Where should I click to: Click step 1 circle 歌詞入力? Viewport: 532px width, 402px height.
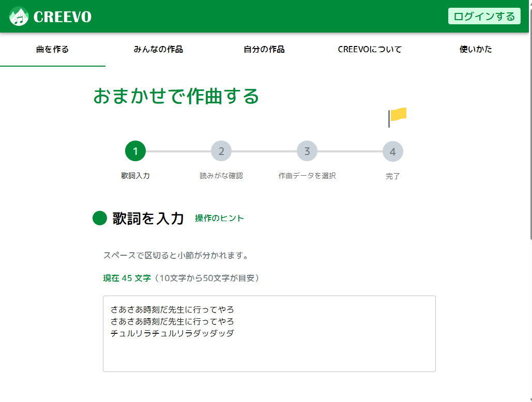click(135, 151)
